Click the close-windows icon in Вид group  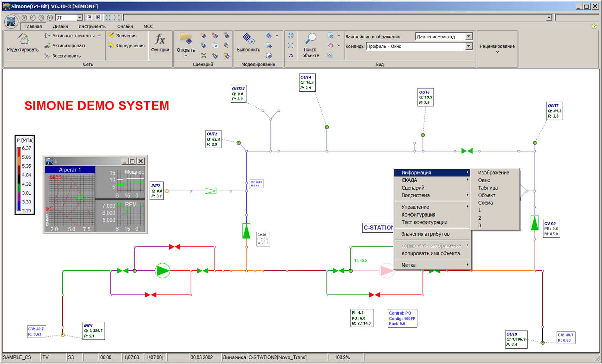[330, 55]
